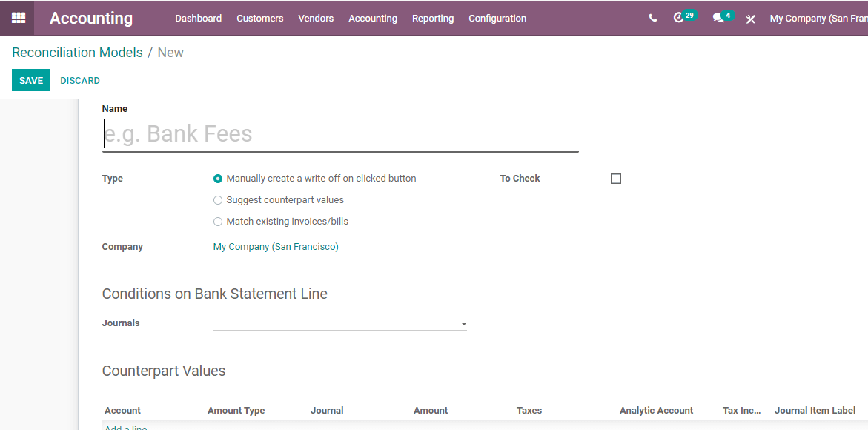Open the Reporting menu
The image size is (868, 430).
[433, 19]
